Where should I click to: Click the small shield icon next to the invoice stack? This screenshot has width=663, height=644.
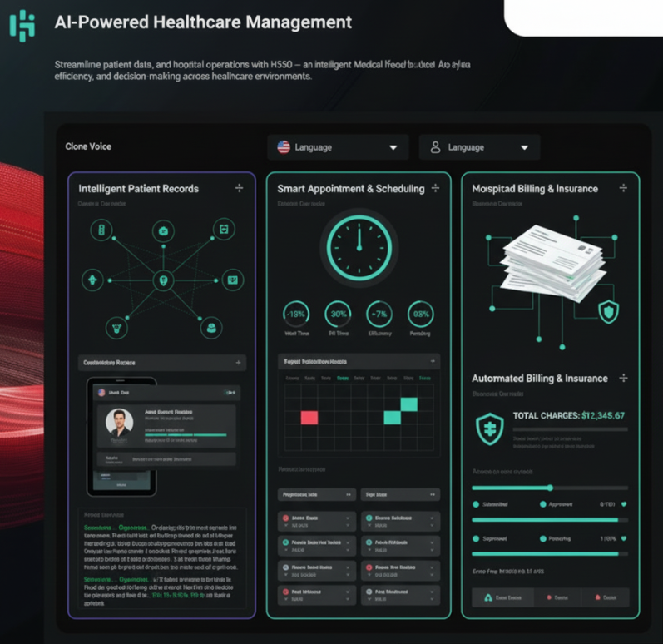pos(608,311)
